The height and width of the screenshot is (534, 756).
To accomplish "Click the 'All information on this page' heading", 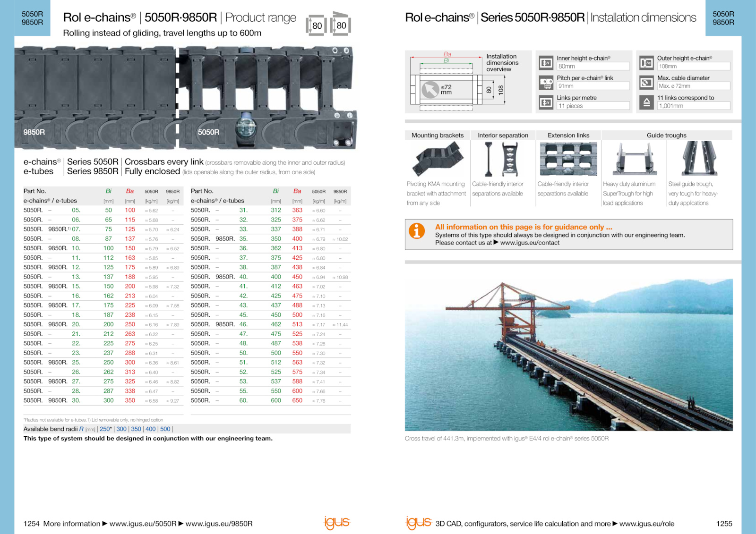I will tap(524, 227).
